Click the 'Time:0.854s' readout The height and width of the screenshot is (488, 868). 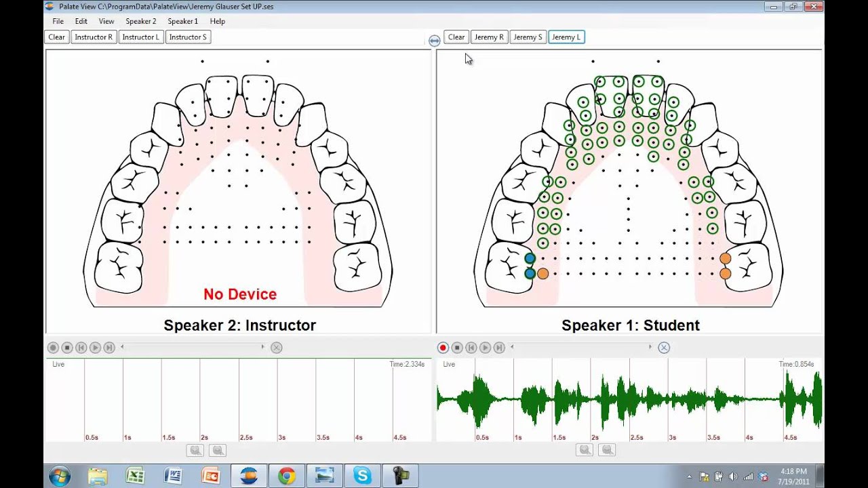pyautogui.click(x=796, y=365)
